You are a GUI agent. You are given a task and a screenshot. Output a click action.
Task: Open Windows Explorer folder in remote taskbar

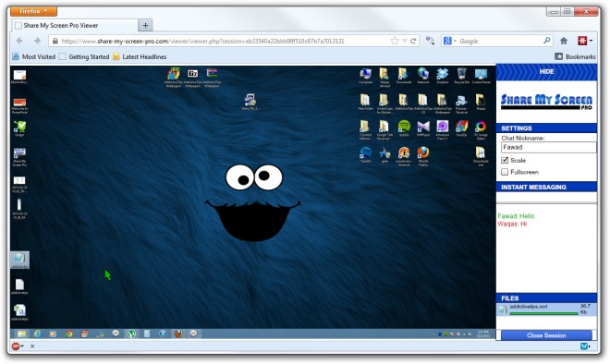(x=21, y=334)
